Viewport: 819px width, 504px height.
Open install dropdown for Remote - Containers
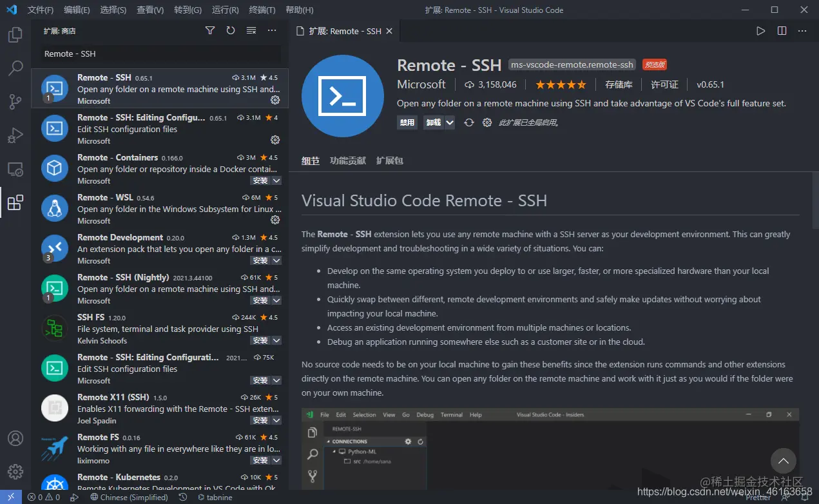click(276, 180)
